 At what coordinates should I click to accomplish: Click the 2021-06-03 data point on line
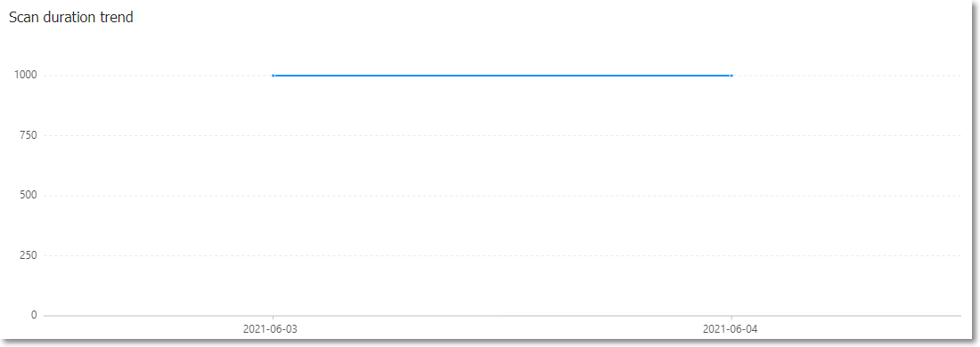tap(274, 76)
